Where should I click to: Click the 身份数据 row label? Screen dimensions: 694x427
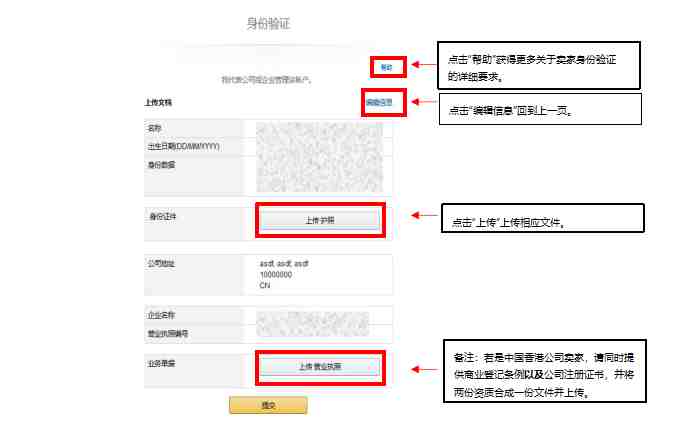pyautogui.click(x=160, y=165)
